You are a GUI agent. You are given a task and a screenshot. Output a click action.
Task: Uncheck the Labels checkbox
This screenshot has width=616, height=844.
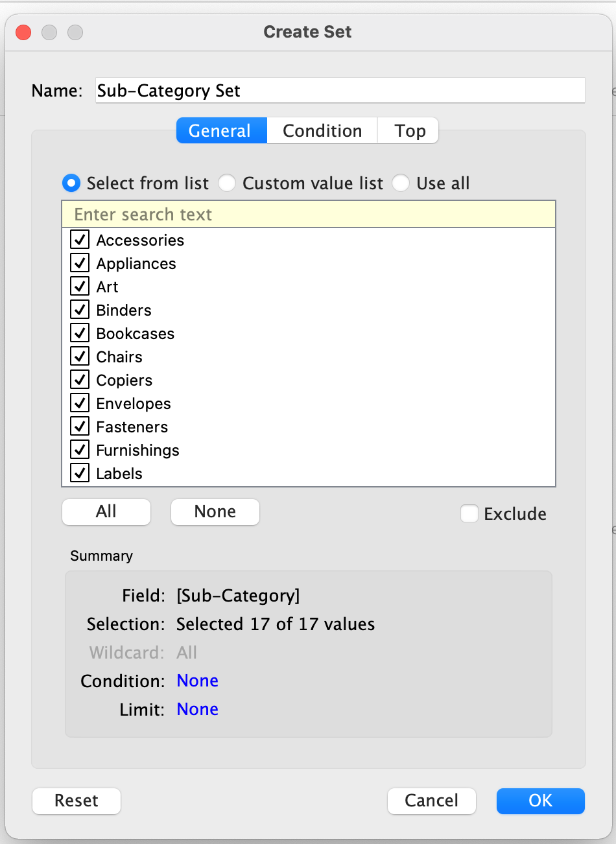pos(80,473)
